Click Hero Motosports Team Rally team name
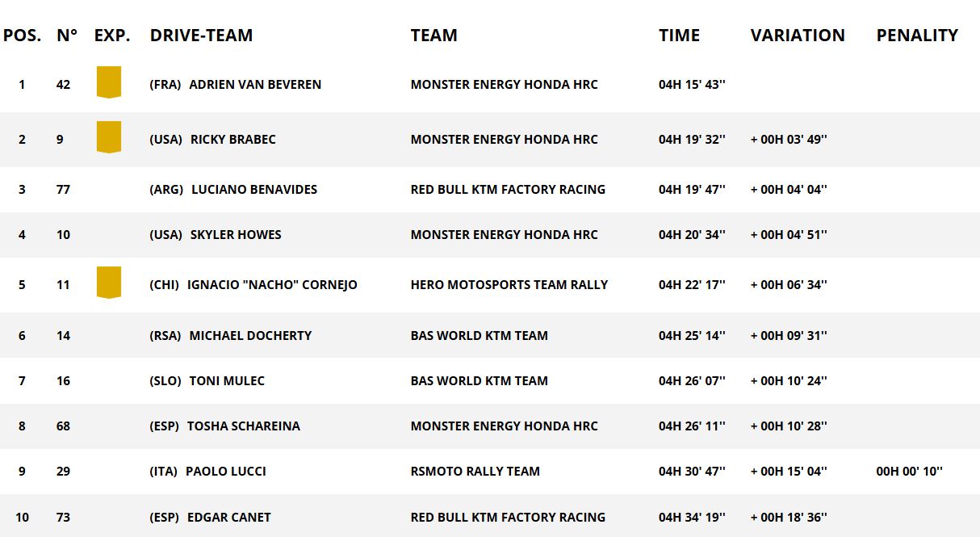 pos(509,285)
